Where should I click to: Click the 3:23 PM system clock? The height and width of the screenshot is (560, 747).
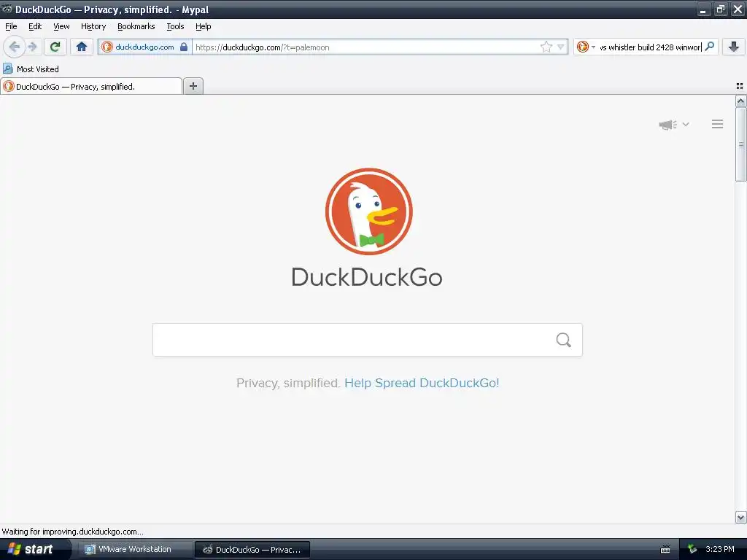720,549
